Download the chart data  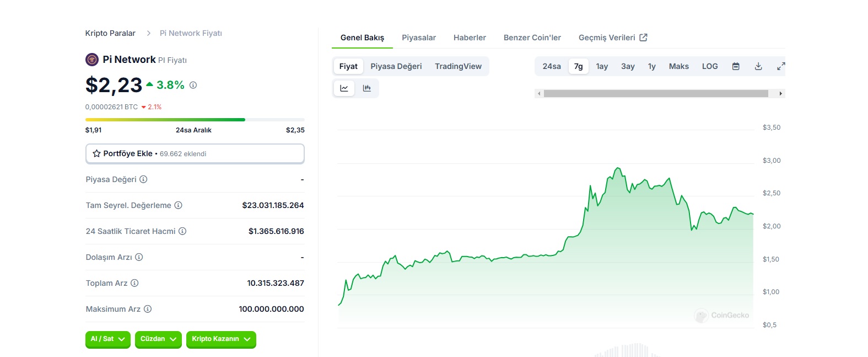point(758,66)
